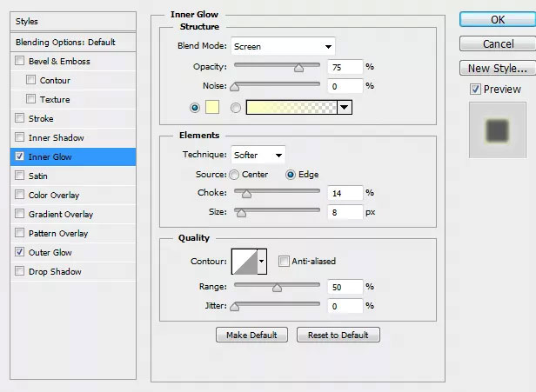The height and width of the screenshot is (392, 536).
Task: Select the gradient fill radio button
Action: coord(236,108)
